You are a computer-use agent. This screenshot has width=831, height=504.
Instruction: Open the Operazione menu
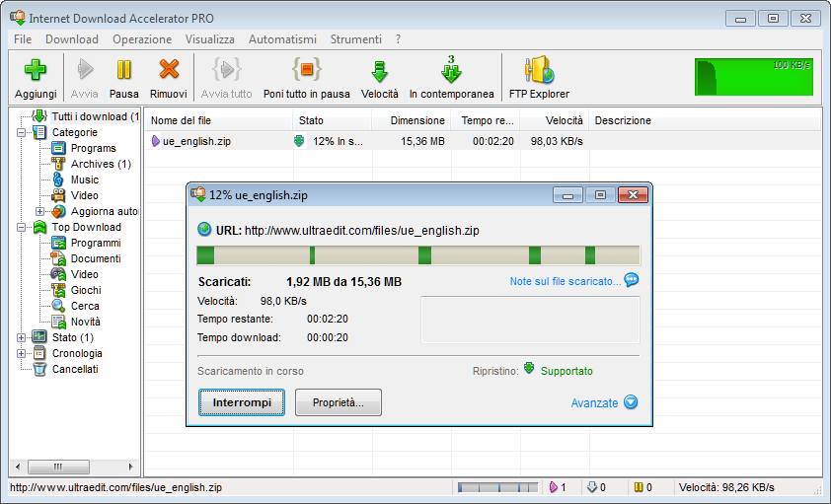pos(142,39)
